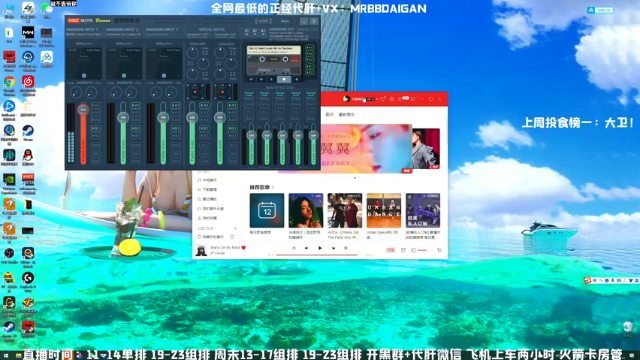This screenshot has height=360, width=640.
Task: Open the Voicemeeter Menu
Action: [285, 21]
